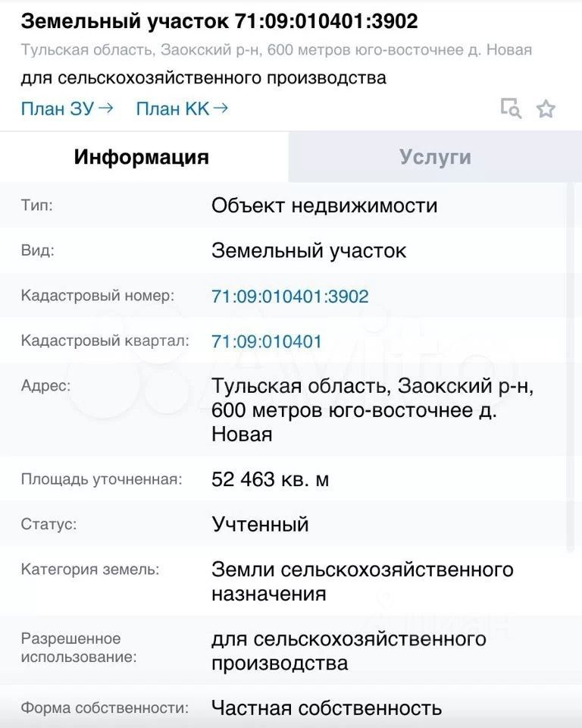Click the Земельный участок value in Вид row
Screen dimensions: 582x728
pos(308,251)
